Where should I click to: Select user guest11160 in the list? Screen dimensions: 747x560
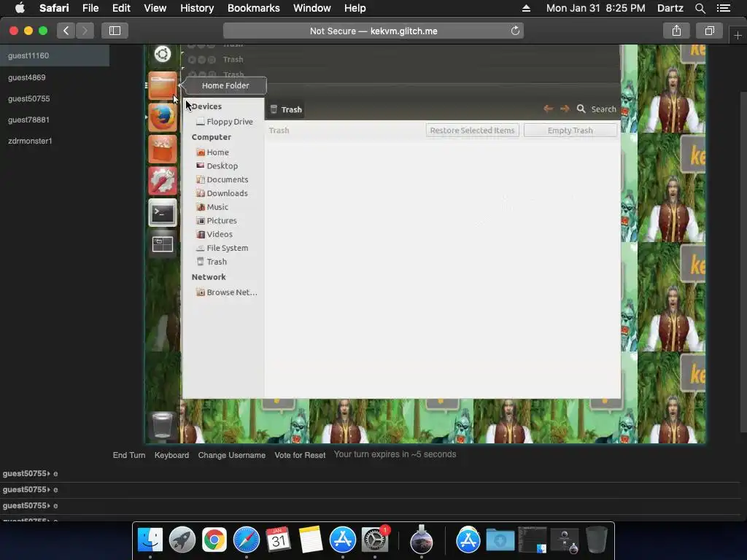(x=54, y=55)
